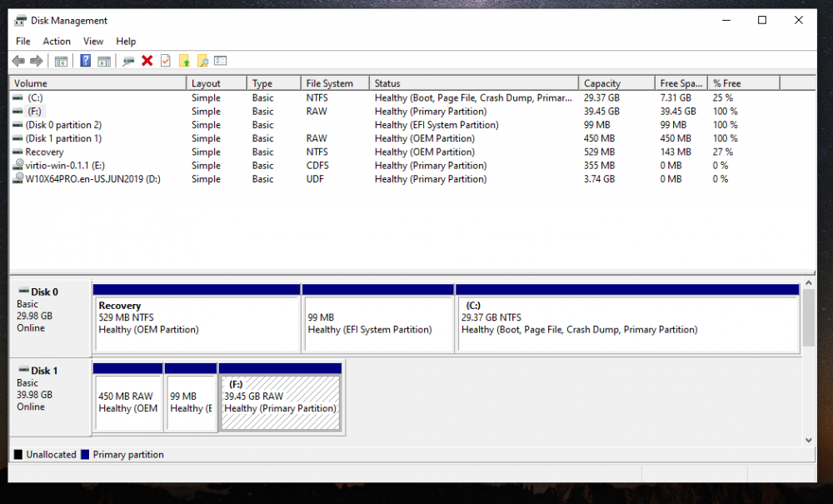Click the 27 % free cell
The image size is (833, 504).
pos(722,152)
